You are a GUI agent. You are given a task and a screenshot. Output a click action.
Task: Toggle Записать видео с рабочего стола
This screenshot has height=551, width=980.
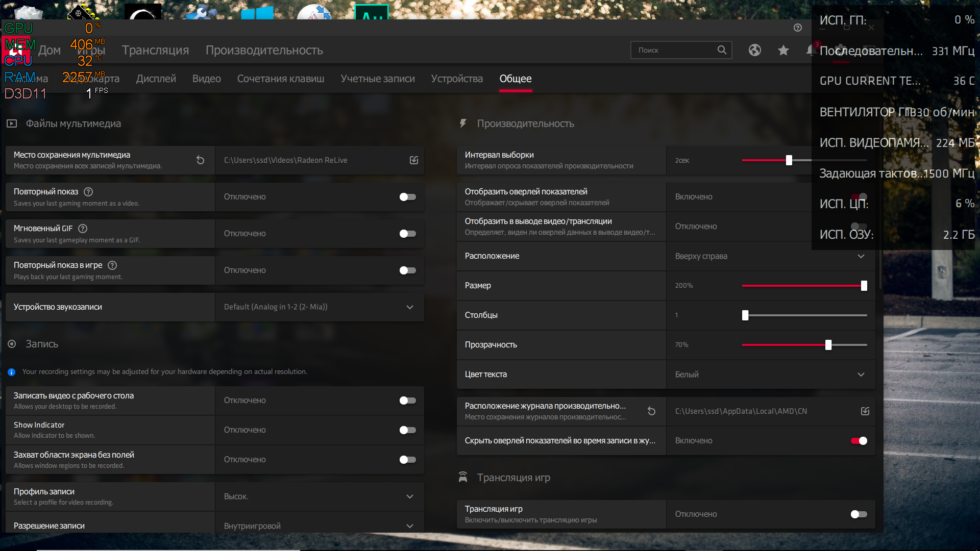(x=407, y=400)
